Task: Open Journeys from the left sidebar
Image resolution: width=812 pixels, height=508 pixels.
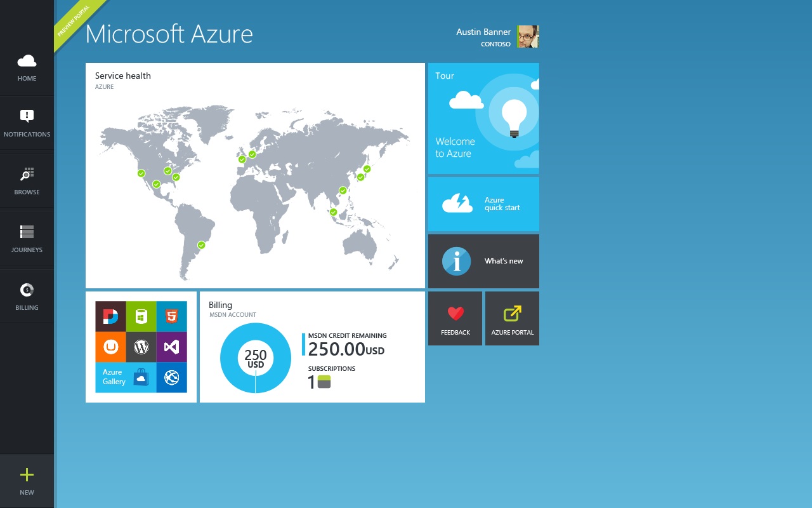Action: click(x=27, y=232)
